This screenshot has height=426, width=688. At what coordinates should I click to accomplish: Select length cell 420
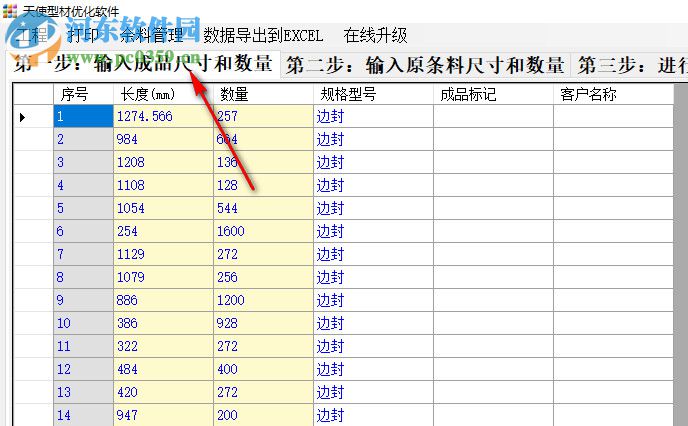click(x=163, y=392)
